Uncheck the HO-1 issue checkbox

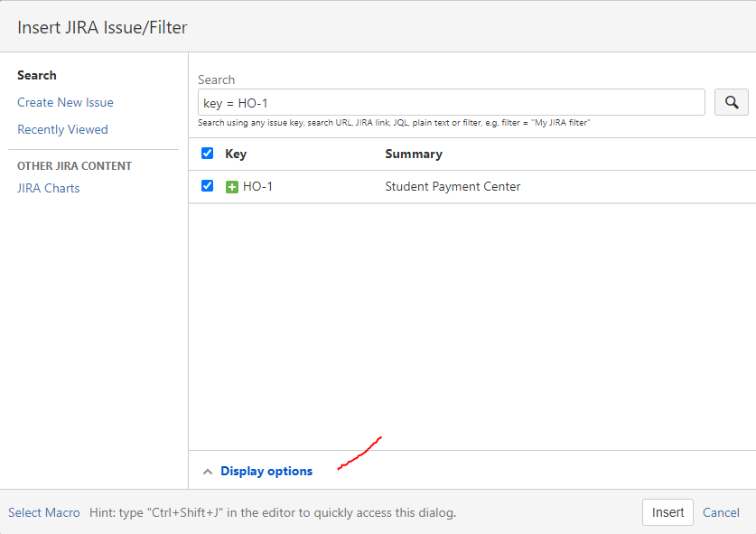click(208, 186)
